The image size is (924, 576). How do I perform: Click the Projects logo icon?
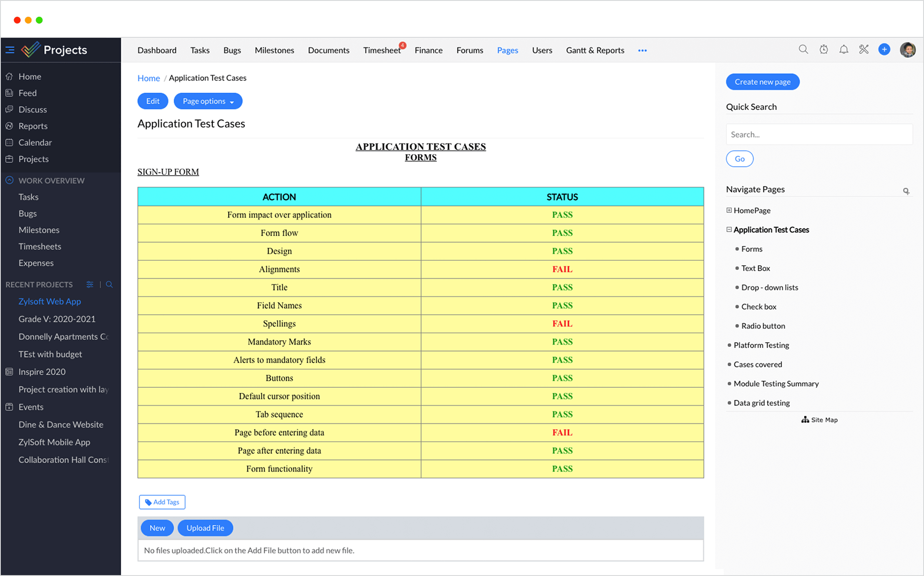point(30,50)
